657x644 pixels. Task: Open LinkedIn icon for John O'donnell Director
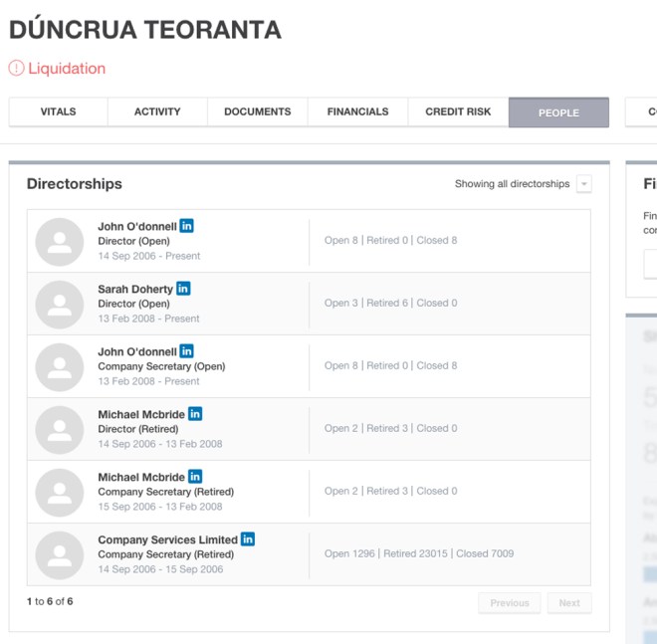pos(186,225)
